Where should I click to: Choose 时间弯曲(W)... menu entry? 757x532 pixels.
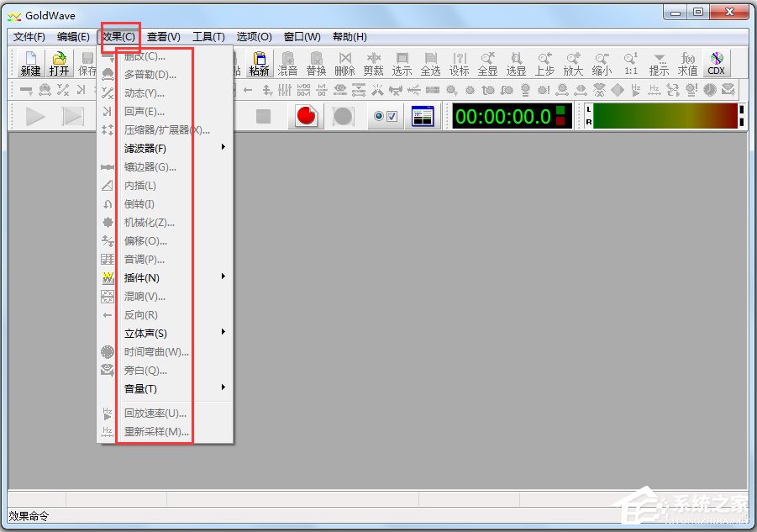[166, 352]
